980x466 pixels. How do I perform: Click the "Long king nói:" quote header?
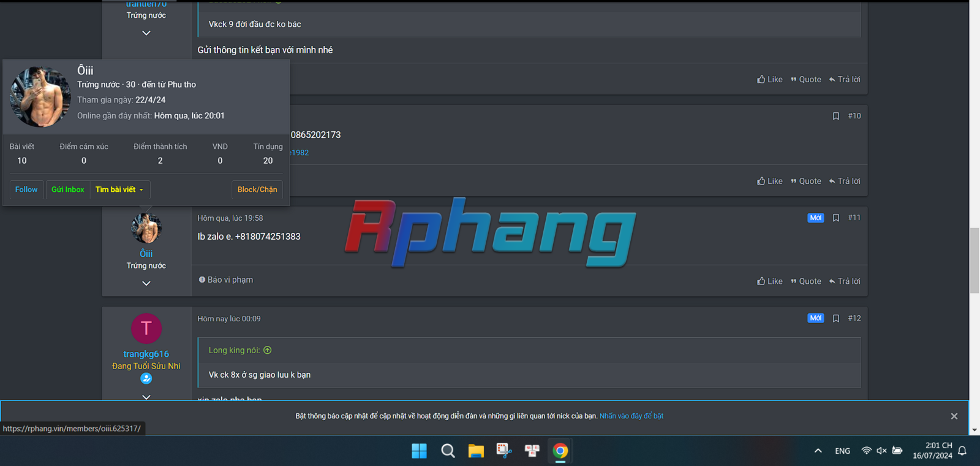[235, 350]
